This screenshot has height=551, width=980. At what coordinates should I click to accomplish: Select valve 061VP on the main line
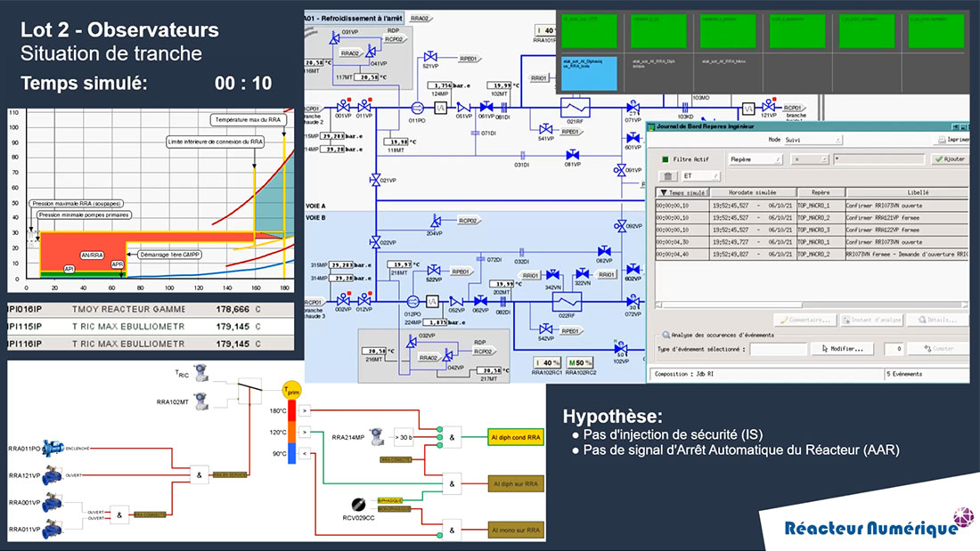coord(486,107)
